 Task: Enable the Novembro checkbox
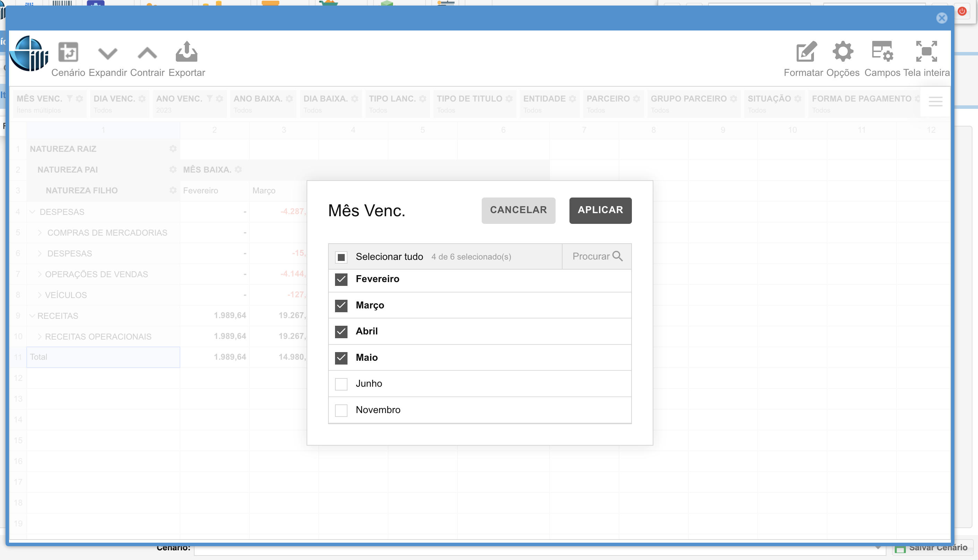point(341,410)
